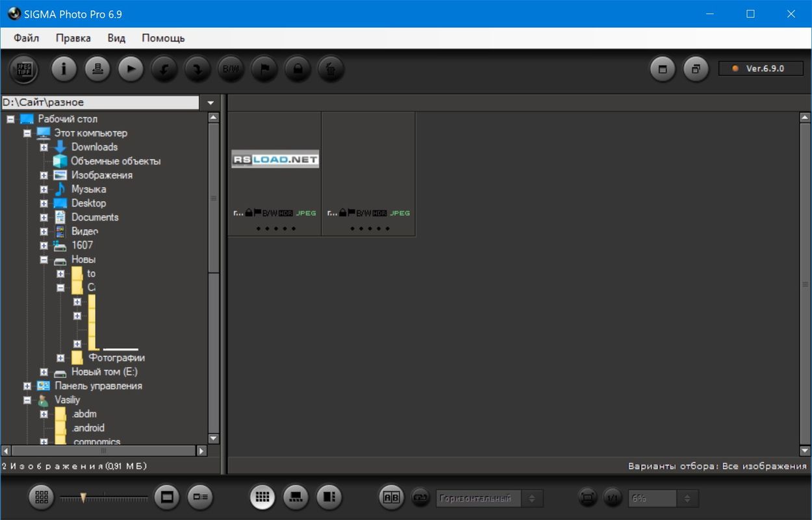
Task: Click the Ver.6.9.0 version button
Action: 760,68
